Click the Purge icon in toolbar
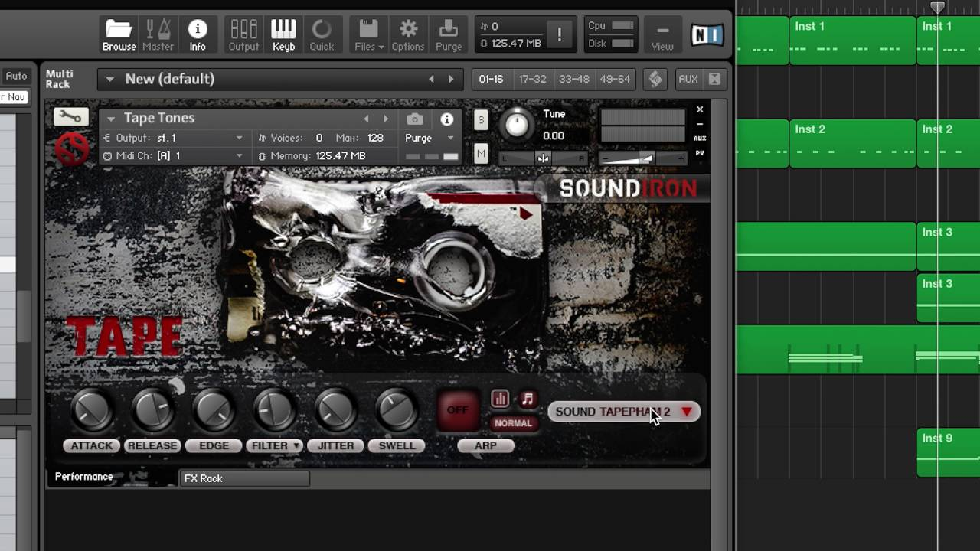This screenshot has height=551, width=980. [x=449, y=35]
